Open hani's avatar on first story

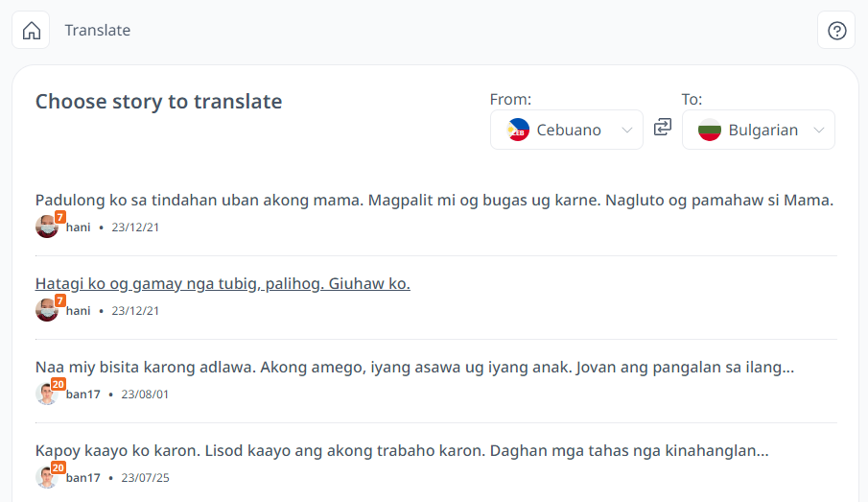47,227
